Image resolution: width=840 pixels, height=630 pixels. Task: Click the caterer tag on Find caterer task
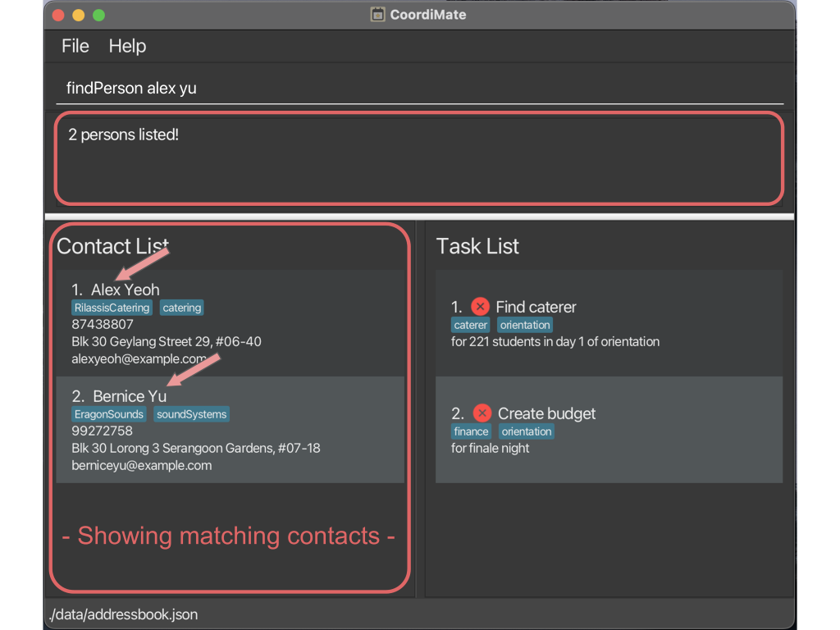[x=471, y=325]
